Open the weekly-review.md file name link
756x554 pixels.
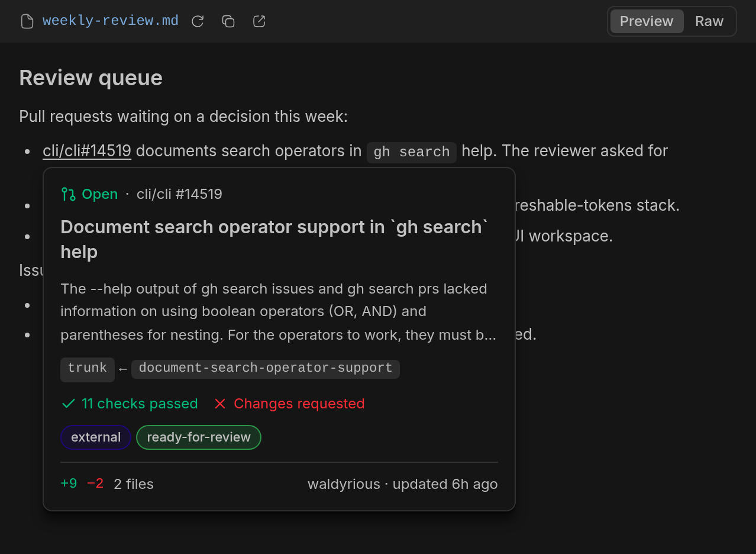coord(111,21)
